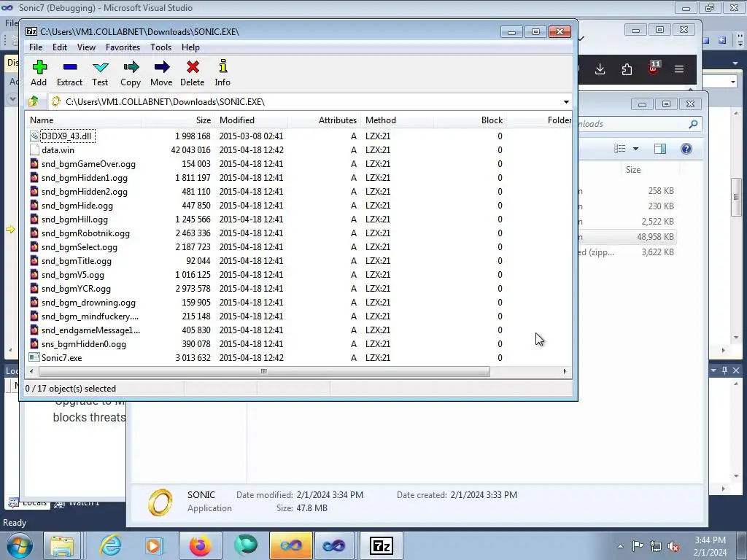Click the Extract toolbar icon
This screenshot has width=747, height=560.
(x=69, y=73)
